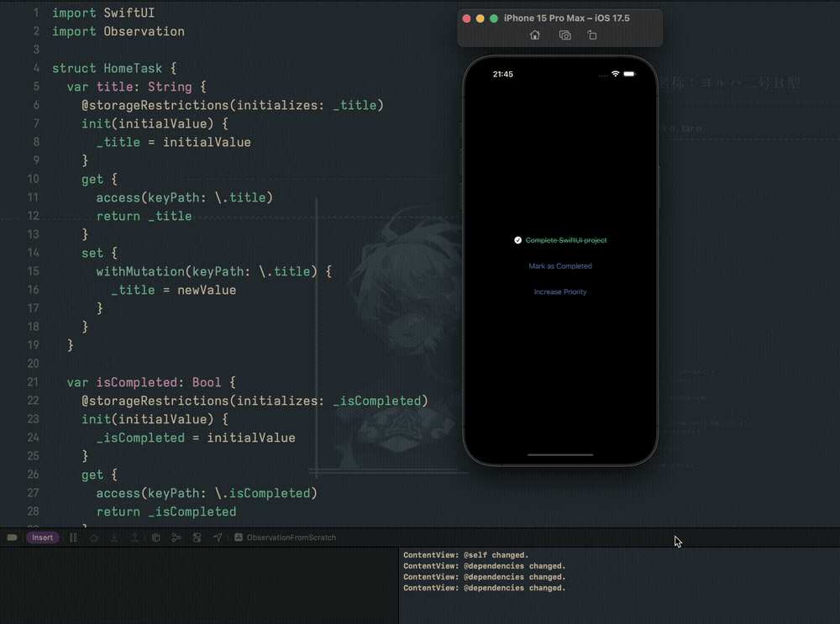Rotate the simulated device via rotate icon

[592, 35]
